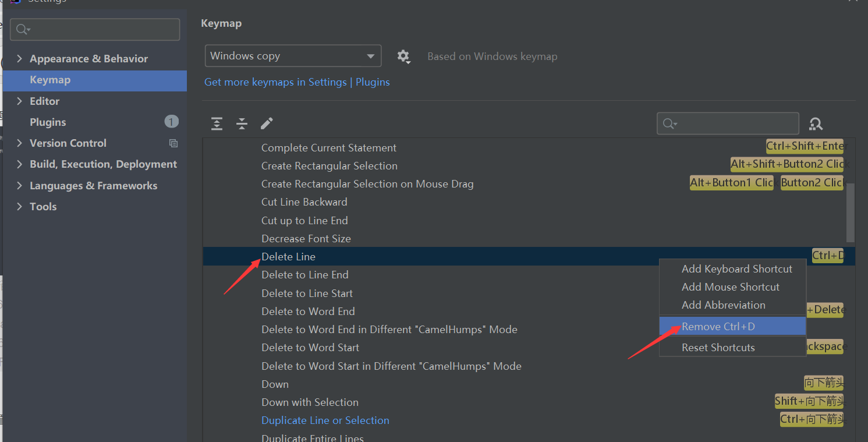Image resolution: width=868 pixels, height=442 pixels.
Task: Select Keymap in settings sidebar
Action: [95, 80]
